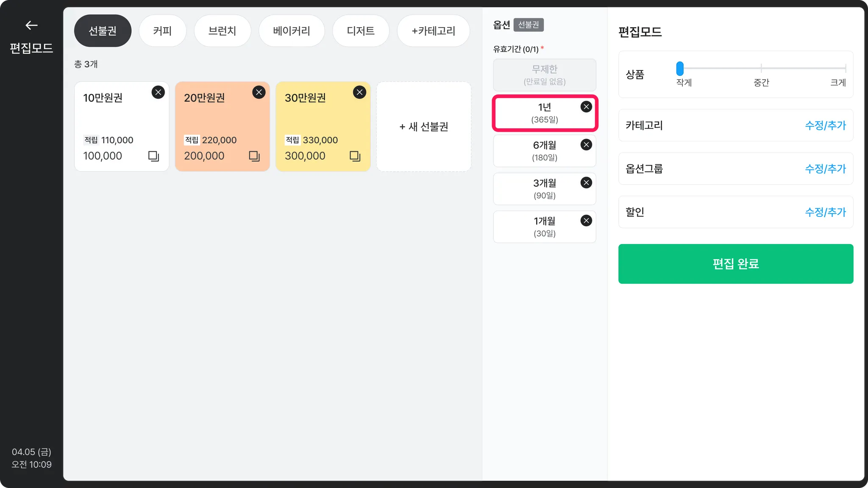Click the + 새 선불권 card

tap(424, 127)
